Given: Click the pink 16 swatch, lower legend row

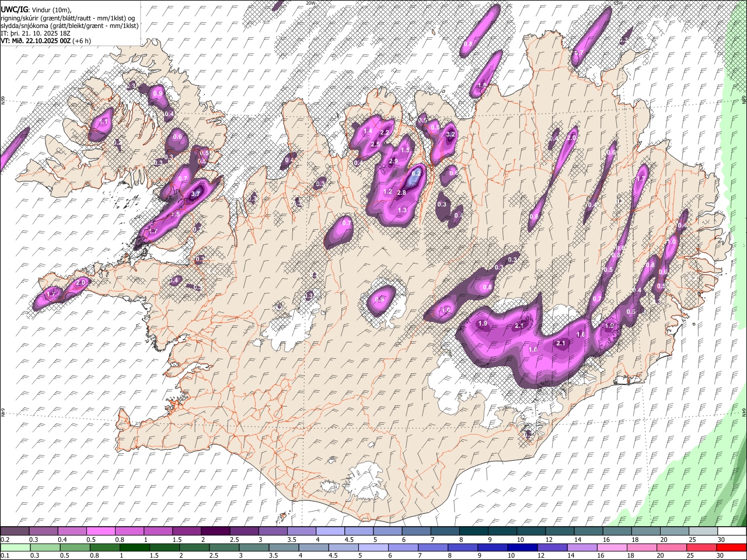Looking at the screenshot, I should click(612, 548).
